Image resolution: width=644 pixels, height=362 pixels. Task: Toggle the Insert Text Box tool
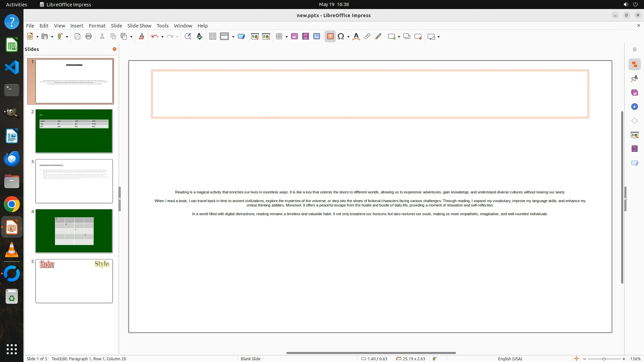click(x=330, y=37)
